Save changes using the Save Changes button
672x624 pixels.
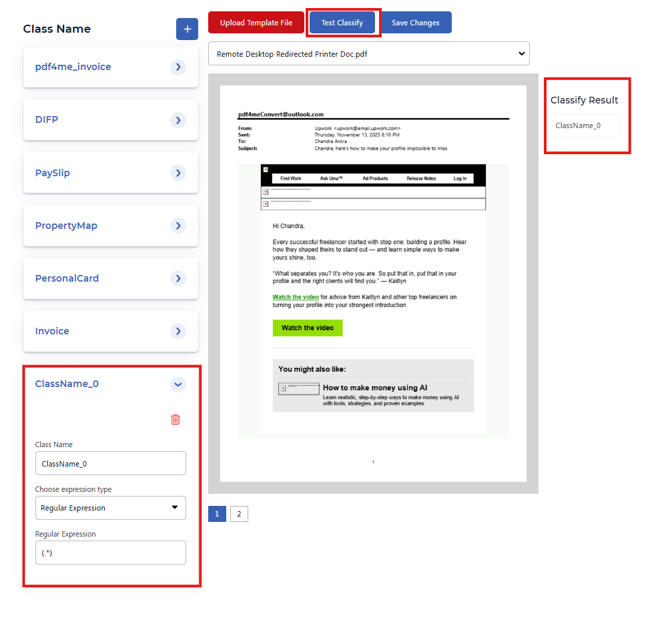(416, 22)
